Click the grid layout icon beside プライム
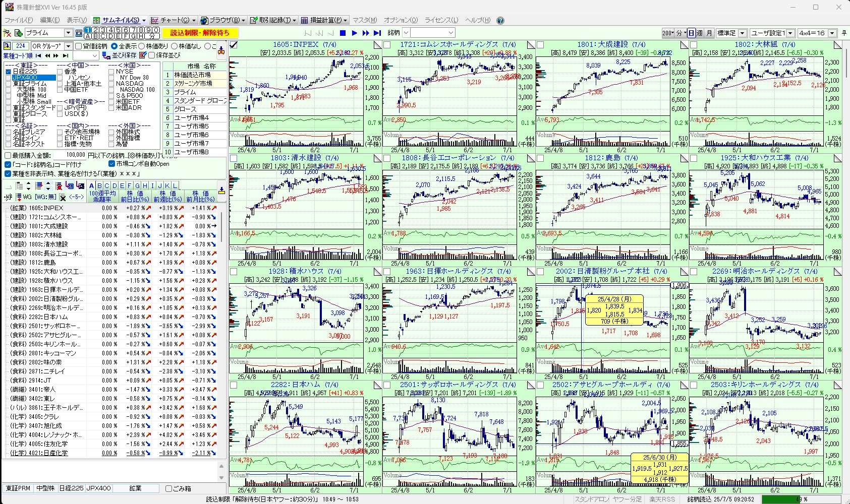Image resolution: width=850 pixels, height=504 pixels. 79,33
